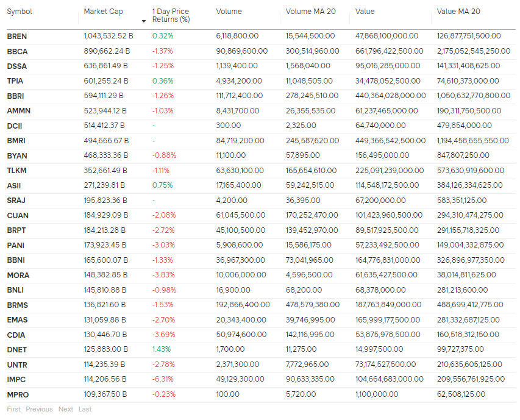Select BBCA value 661,796,422,500.00
This screenshot has height=420, width=520.
point(390,51)
